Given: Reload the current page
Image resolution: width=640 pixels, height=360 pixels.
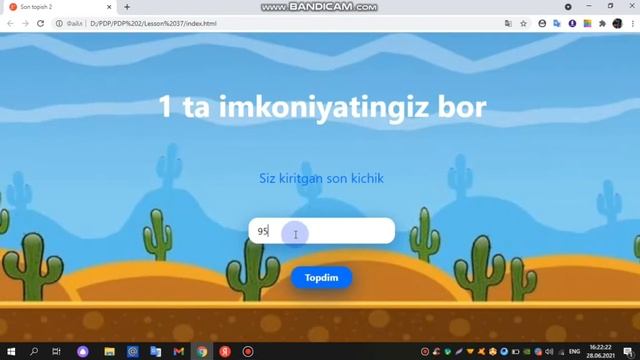Looking at the screenshot, I should (x=40, y=24).
